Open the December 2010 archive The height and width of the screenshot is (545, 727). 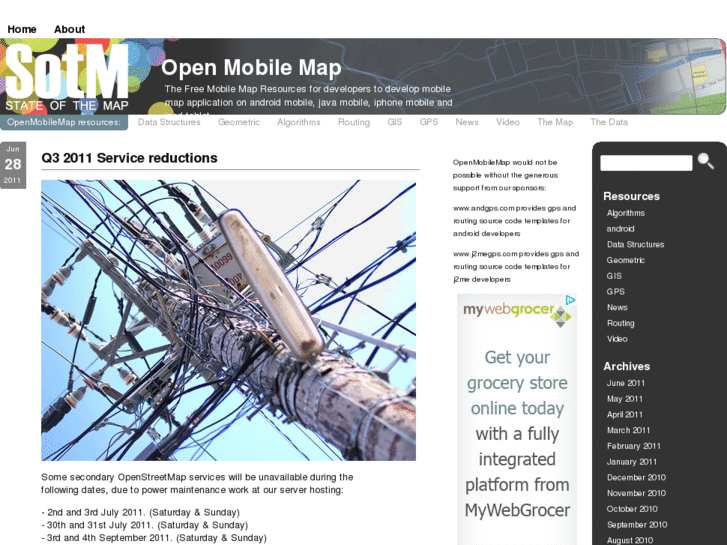636,478
